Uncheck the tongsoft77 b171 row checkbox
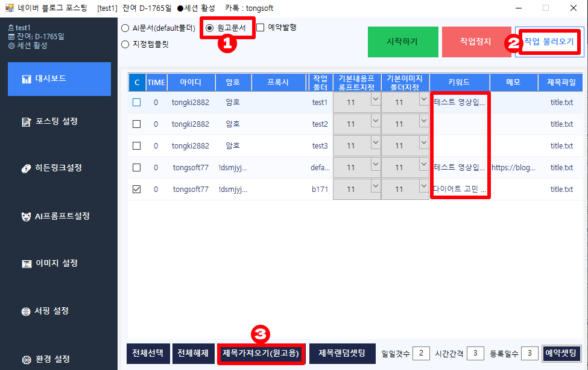This screenshot has height=370, width=588. (136, 190)
